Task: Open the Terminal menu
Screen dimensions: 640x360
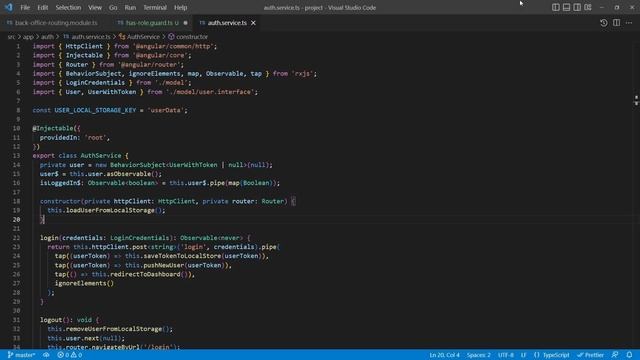Action: pyautogui.click(x=155, y=7)
